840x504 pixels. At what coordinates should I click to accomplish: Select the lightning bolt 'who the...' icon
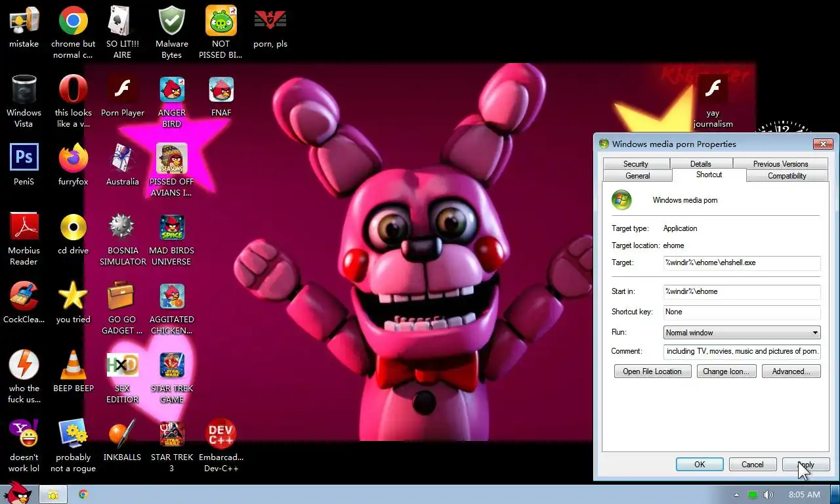tap(24, 376)
